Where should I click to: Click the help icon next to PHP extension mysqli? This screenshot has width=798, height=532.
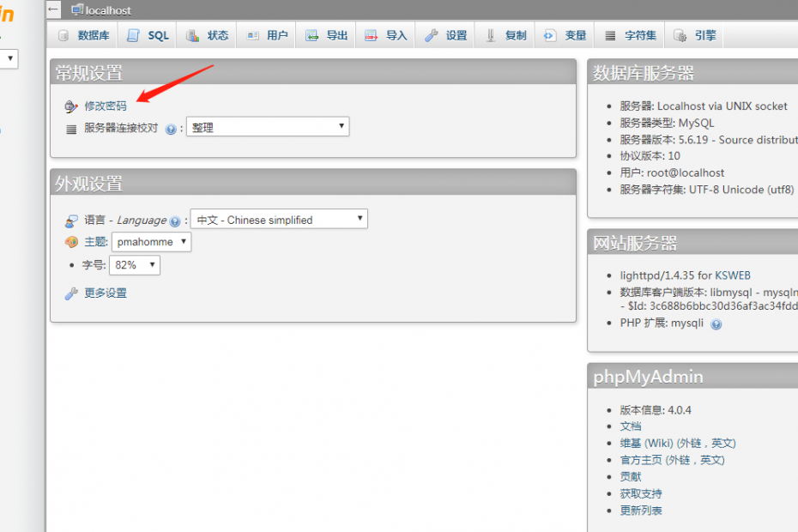click(x=716, y=324)
